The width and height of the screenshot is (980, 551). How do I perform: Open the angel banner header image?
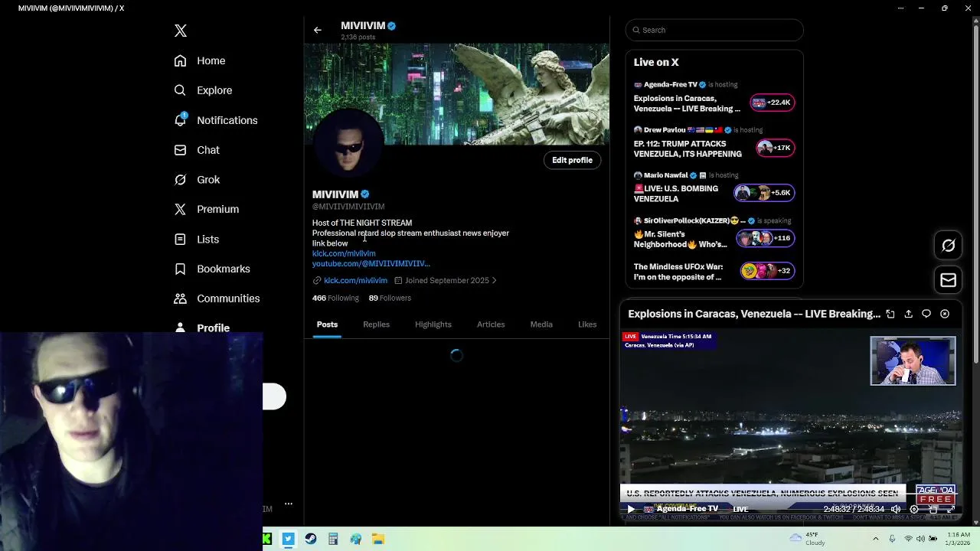click(456, 94)
